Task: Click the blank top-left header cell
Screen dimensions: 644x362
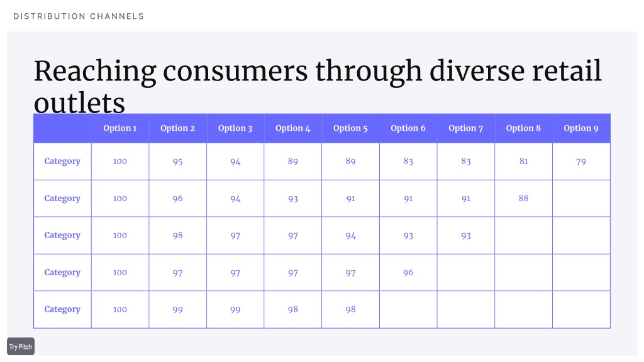Action: click(x=62, y=128)
